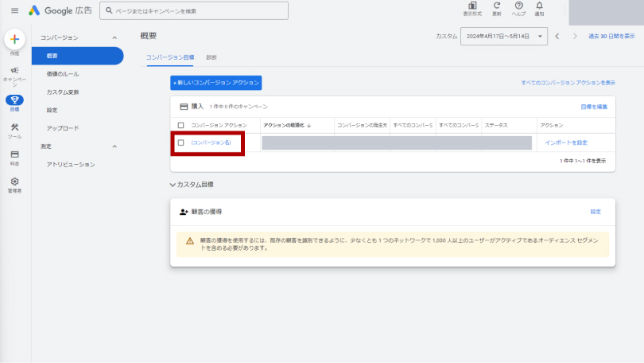The width and height of the screenshot is (644, 363).
Task: Click the 目標を編集 link
Action: coord(593,106)
